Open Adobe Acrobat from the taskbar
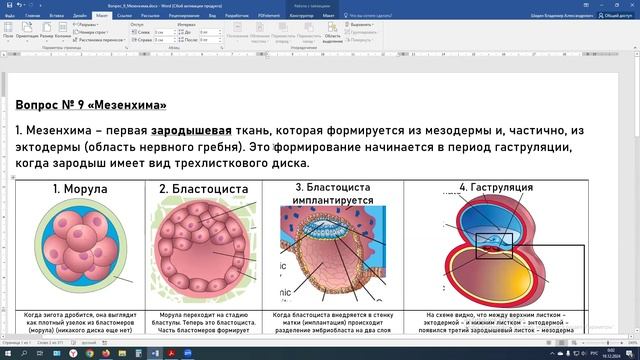The height and width of the screenshot is (360, 640). [x=171, y=353]
